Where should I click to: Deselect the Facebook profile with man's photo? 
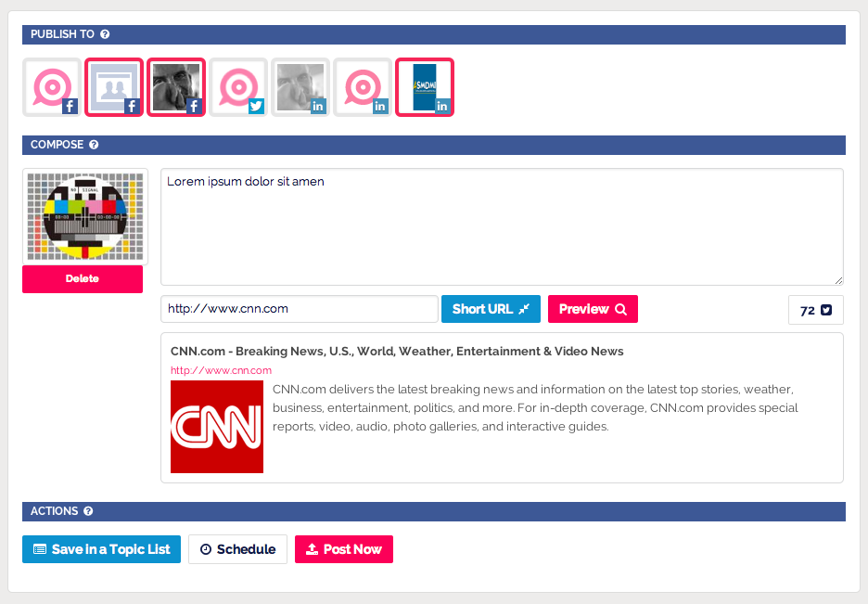tap(176, 87)
